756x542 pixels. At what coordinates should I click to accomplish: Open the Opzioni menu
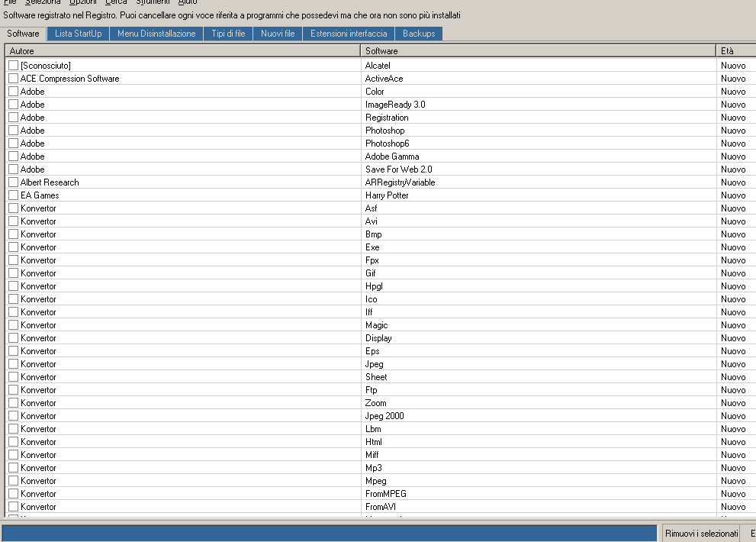[x=82, y=2]
